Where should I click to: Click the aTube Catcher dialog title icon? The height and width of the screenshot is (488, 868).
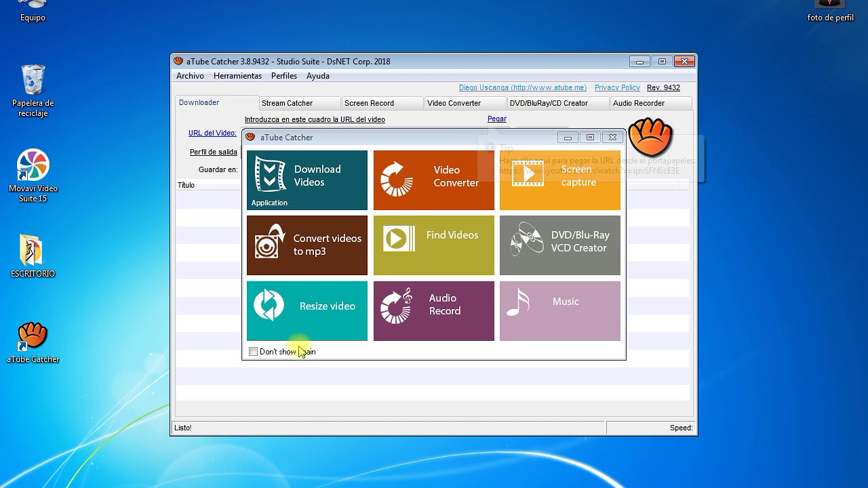250,137
